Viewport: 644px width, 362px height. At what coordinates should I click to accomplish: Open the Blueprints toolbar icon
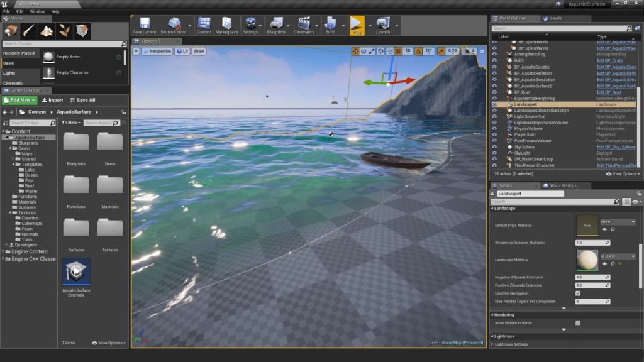point(278,23)
